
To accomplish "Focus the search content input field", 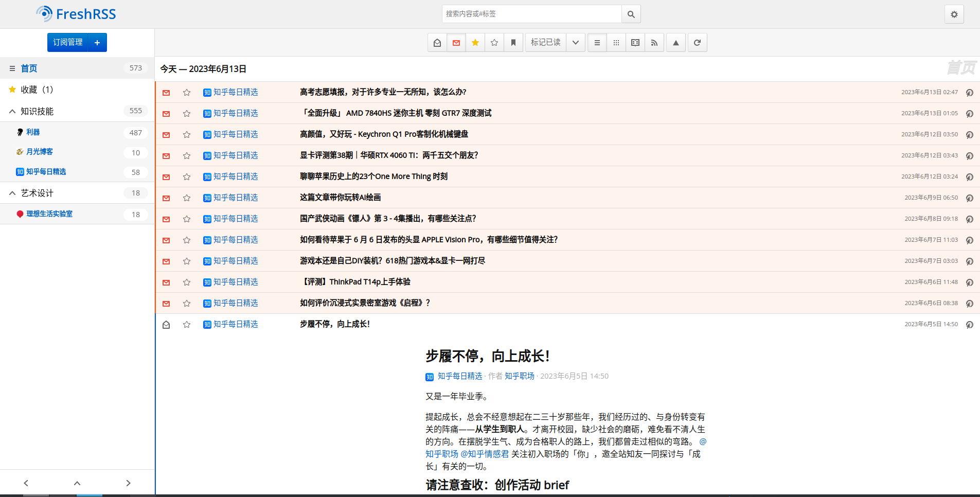I will point(532,14).
